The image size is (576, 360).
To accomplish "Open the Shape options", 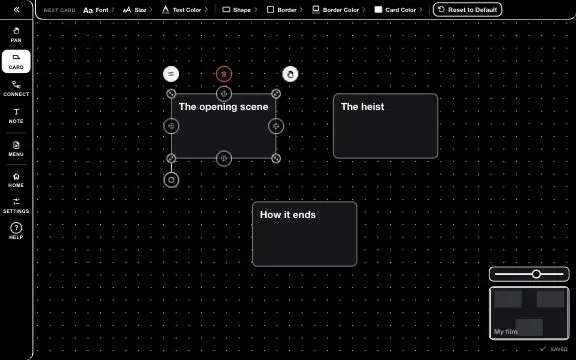I will point(240,10).
